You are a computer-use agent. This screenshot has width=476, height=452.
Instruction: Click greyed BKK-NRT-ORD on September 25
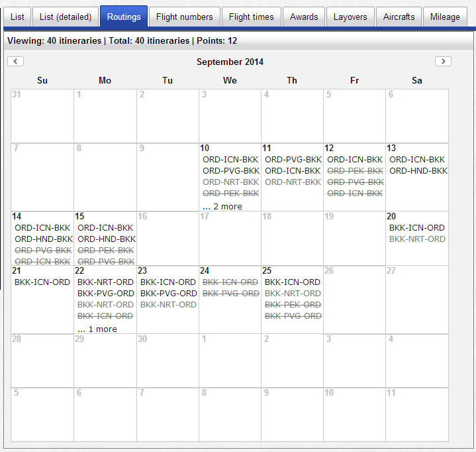(x=293, y=294)
